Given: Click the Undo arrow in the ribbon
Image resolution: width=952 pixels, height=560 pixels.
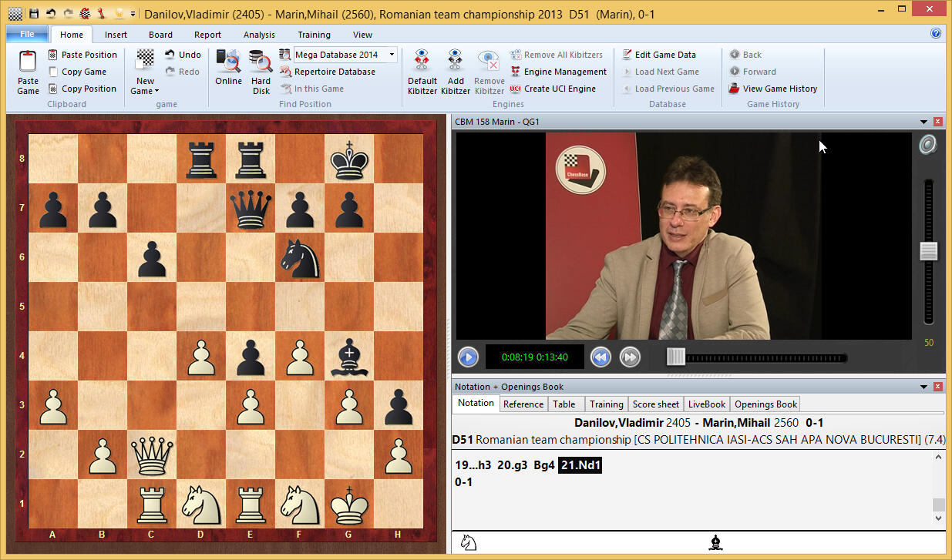Looking at the screenshot, I should 169,55.
